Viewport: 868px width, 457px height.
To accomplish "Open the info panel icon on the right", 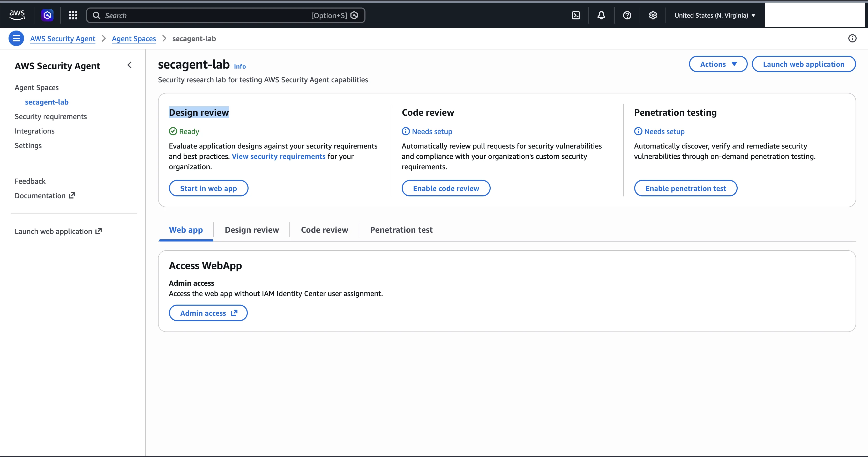I will [852, 38].
